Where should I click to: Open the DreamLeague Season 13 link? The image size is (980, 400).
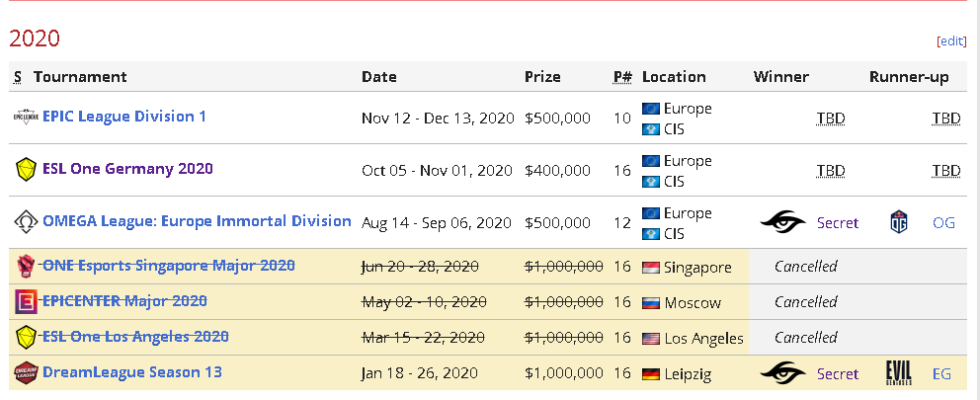tap(132, 372)
